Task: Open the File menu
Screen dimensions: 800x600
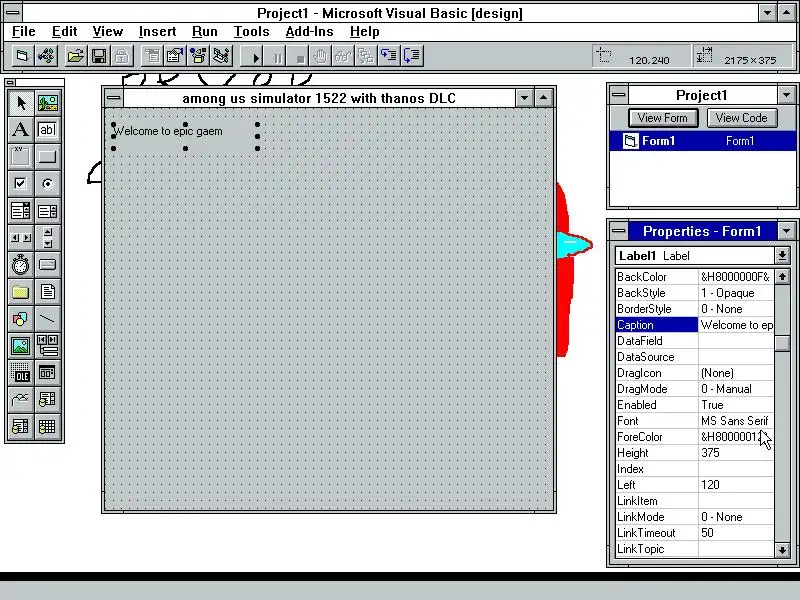Action: (x=23, y=32)
